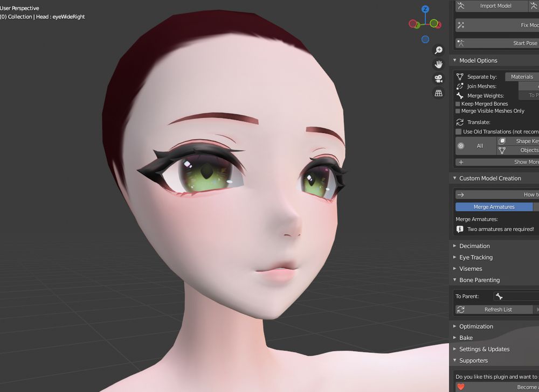Click the lower blue negative Z gizmo
The width and height of the screenshot is (539, 392).
pyautogui.click(x=425, y=39)
